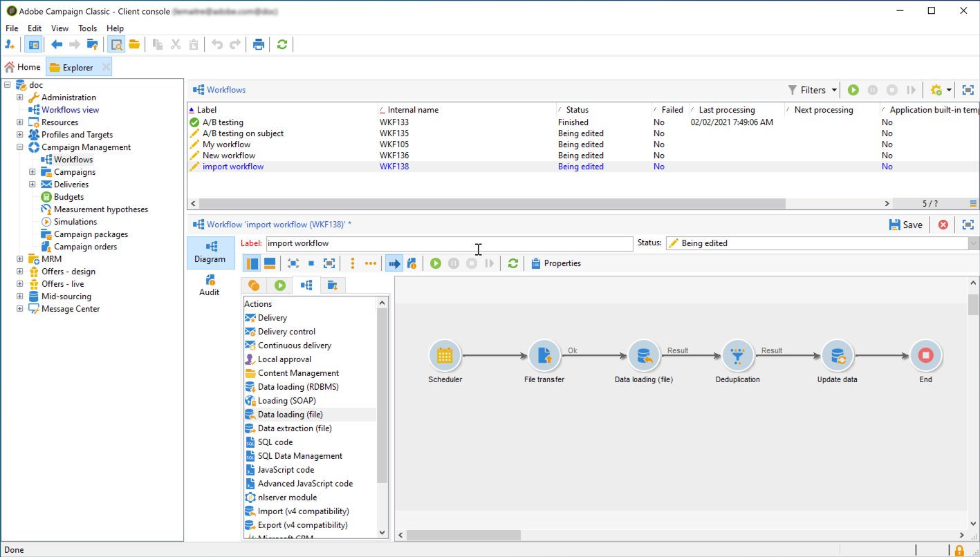Click the vertical orange dots alignment icon
The image size is (980, 557).
click(353, 263)
